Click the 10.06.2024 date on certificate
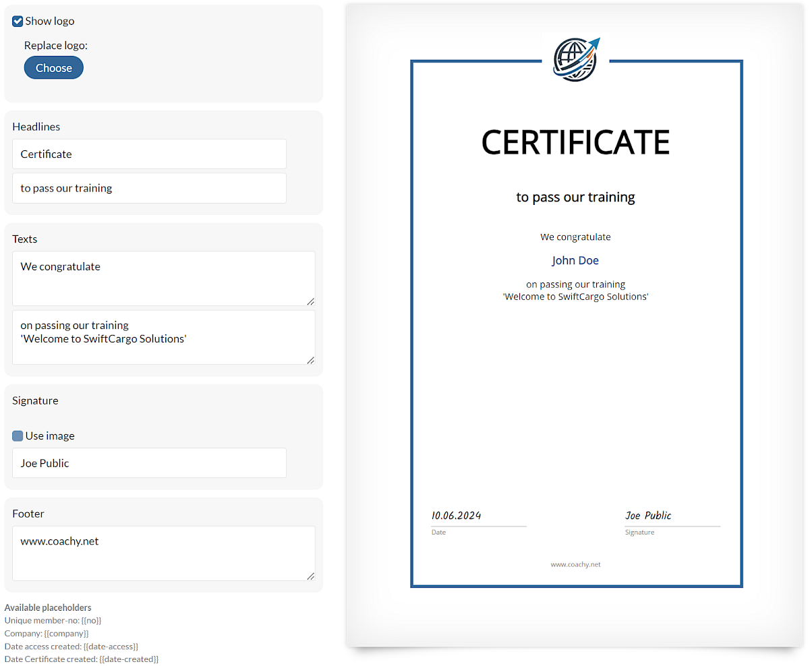Viewport: 812px width, 666px height. click(457, 516)
